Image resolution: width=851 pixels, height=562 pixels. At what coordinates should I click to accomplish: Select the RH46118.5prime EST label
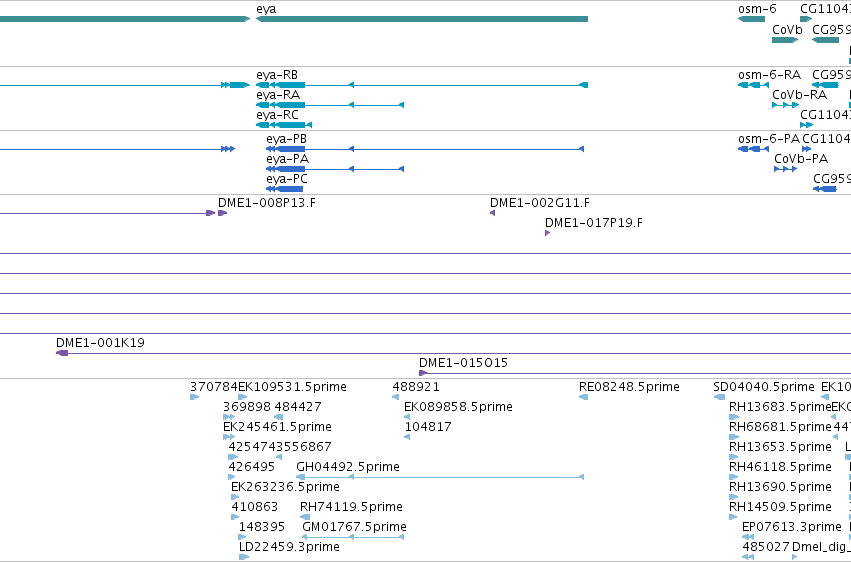[780, 467]
